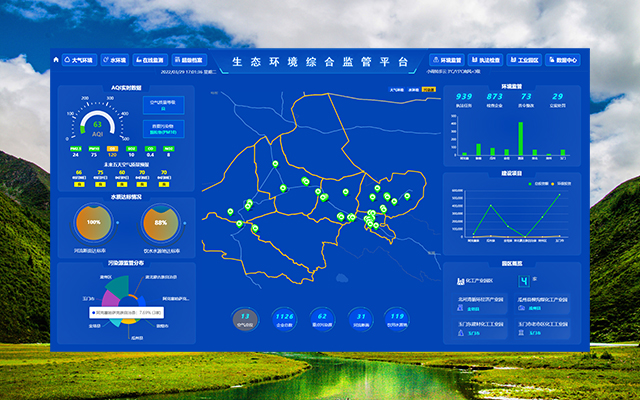640x400 pixels.
Task: Toggle the highlighted yellow map layer filter
Action: [429, 89]
